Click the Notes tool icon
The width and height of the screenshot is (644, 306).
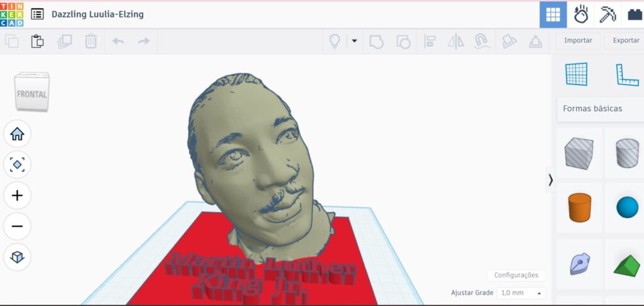(509, 42)
